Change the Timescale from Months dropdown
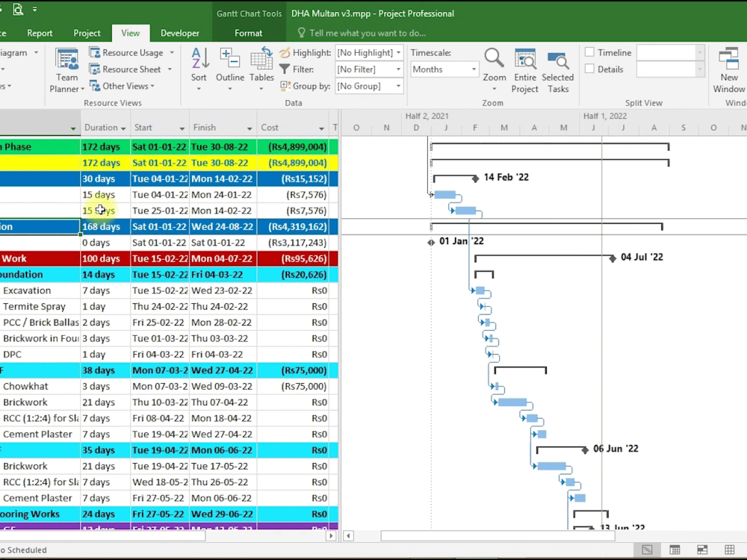 pos(444,69)
